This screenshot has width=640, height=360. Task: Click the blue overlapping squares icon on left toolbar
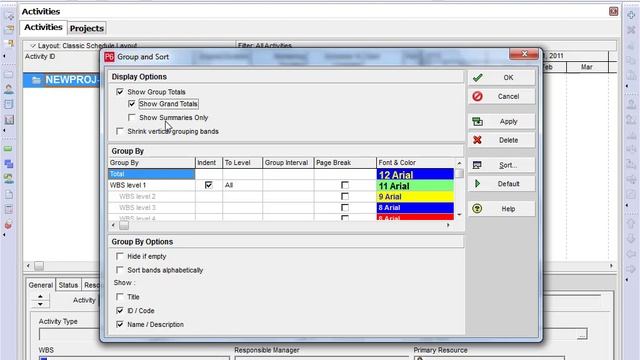tap(9, 164)
